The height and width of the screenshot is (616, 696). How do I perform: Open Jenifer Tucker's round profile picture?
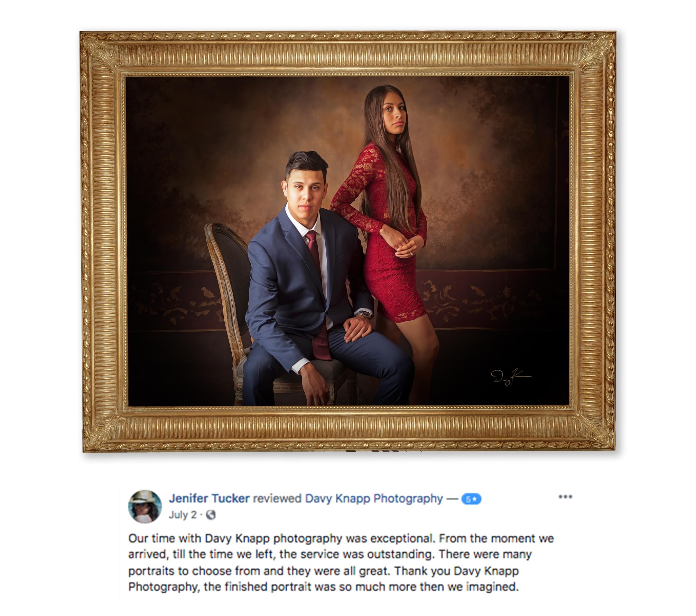(x=145, y=506)
